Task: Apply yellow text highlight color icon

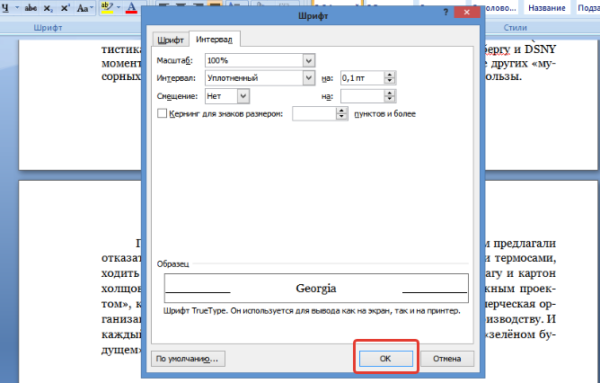Action: 107,8
